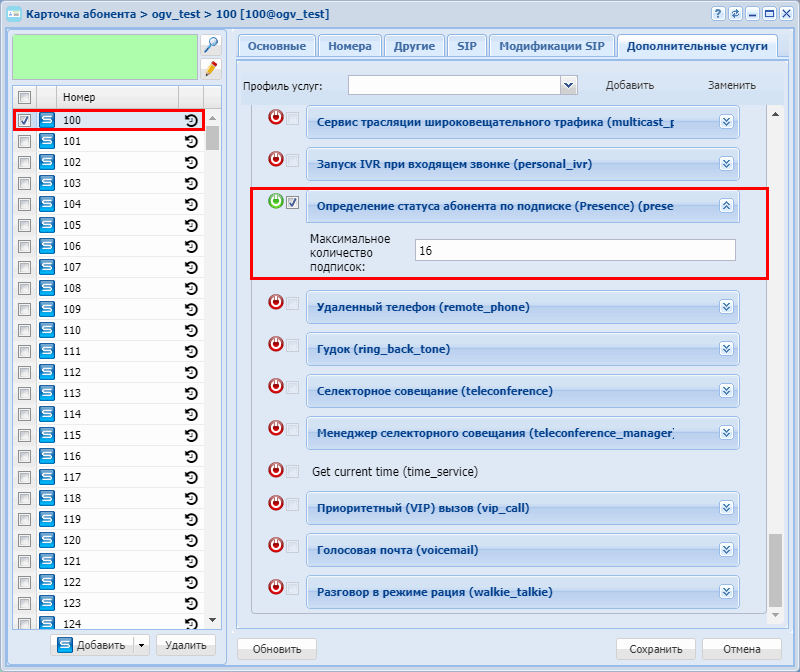
Task: Click the maximum subscriptions input field
Action: [x=575, y=250]
